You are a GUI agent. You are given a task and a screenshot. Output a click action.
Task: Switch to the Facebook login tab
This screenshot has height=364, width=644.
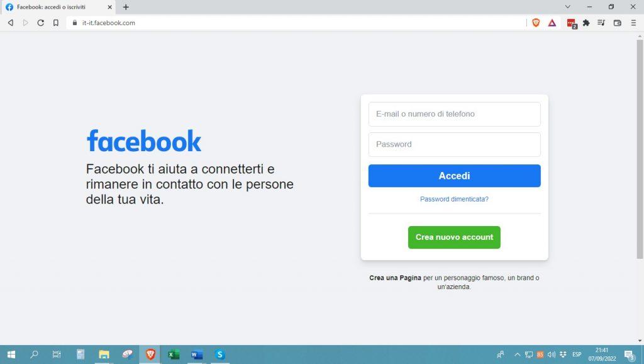50,7
